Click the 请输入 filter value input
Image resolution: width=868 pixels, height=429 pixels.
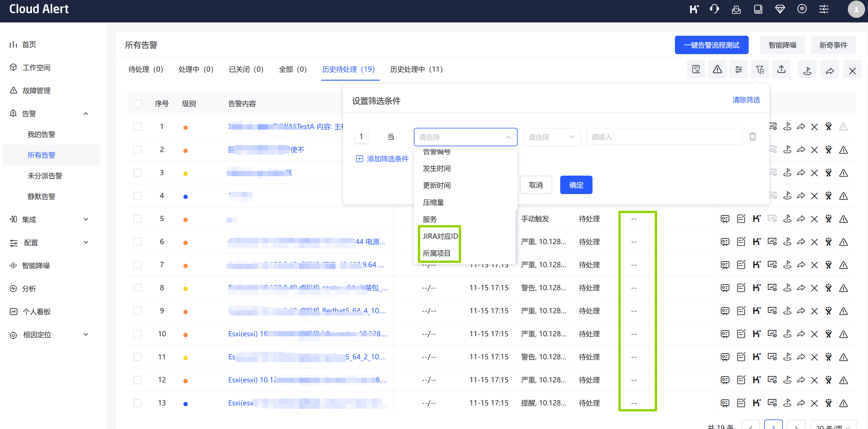coord(664,137)
